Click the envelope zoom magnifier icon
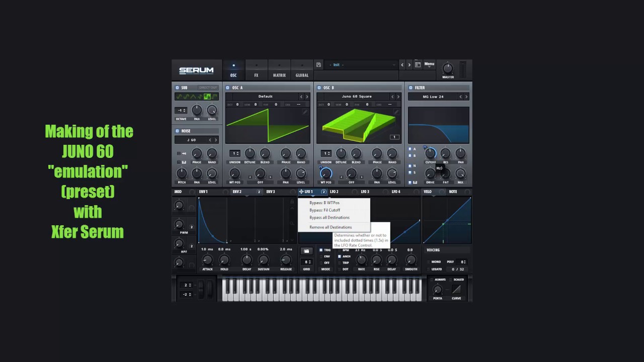This screenshot has width=644, height=362. (x=292, y=223)
